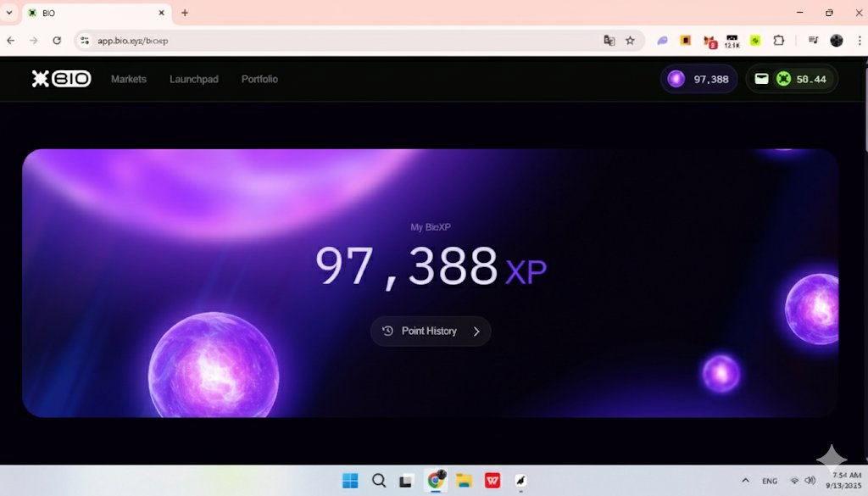Click the purple orb XP balance 97,388 badge
Screen dimensions: 868x496
pyautogui.click(x=698, y=79)
